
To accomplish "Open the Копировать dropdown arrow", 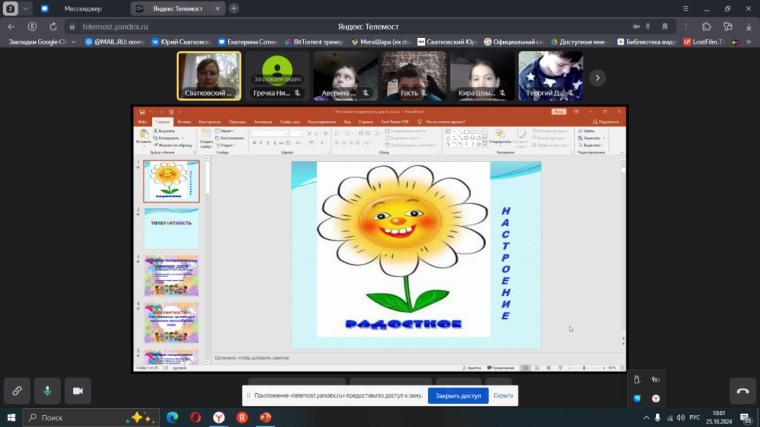I will 183,138.
